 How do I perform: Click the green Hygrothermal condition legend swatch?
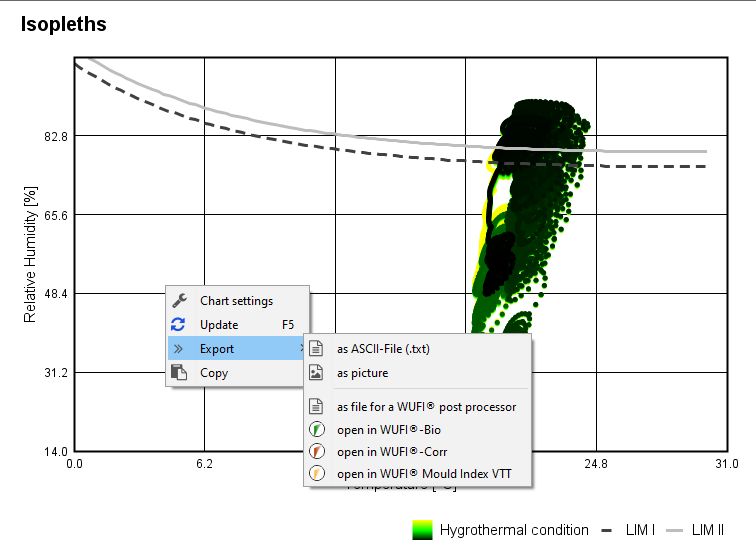click(x=423, y=530)
